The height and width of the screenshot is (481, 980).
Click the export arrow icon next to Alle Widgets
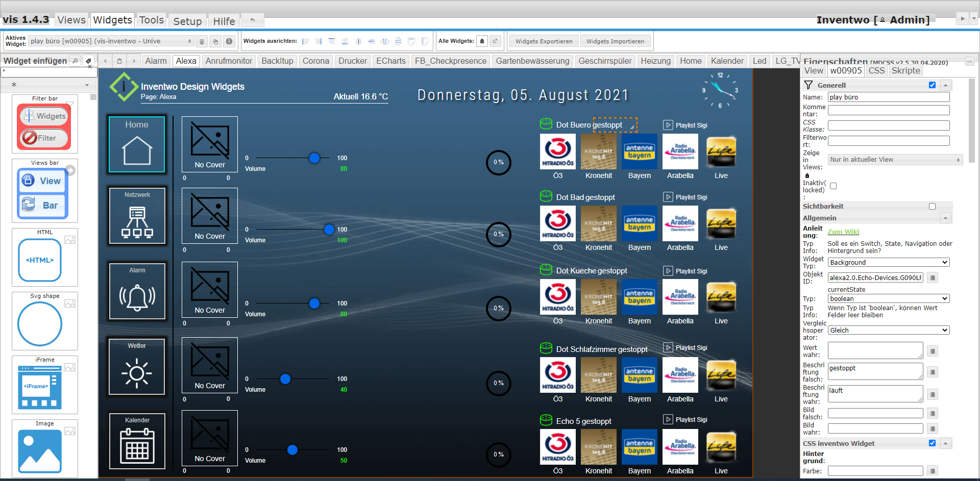point(495,41)
